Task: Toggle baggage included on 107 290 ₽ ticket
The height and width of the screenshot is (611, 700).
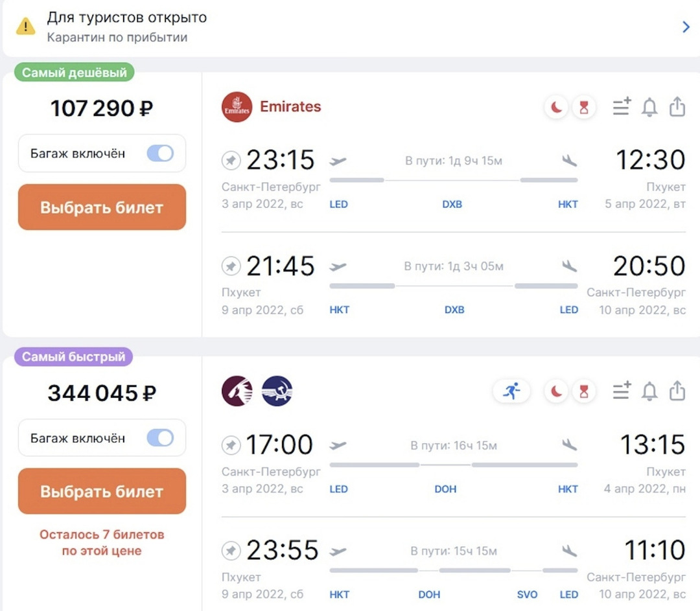Action: click(160, 154)
